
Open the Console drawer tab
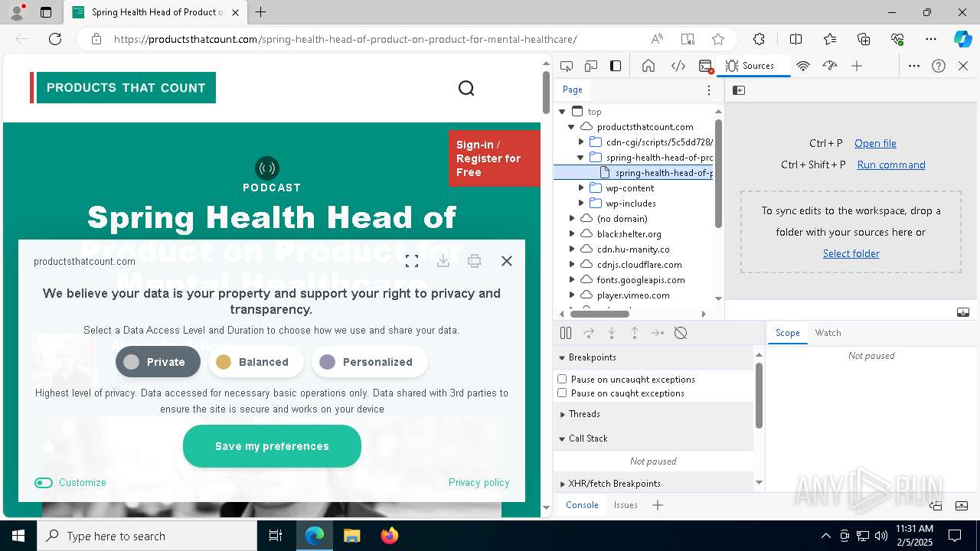click(x=582, y=505)
